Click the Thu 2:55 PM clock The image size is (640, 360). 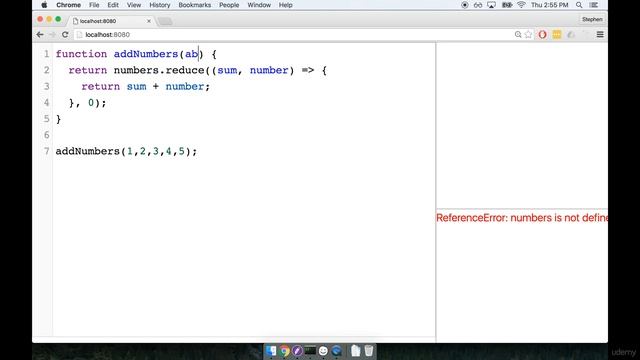tap(549, 5)
